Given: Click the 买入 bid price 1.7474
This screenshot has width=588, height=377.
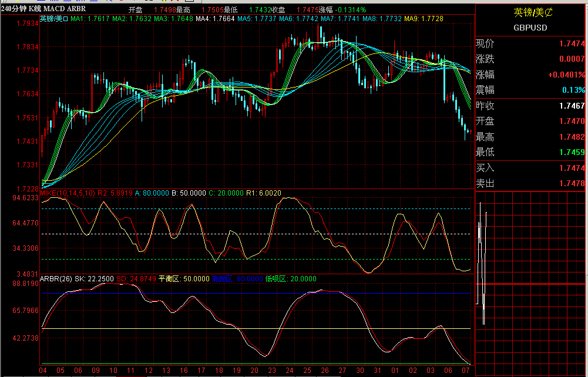Looking at the screenshot, I should click(572, 169).
